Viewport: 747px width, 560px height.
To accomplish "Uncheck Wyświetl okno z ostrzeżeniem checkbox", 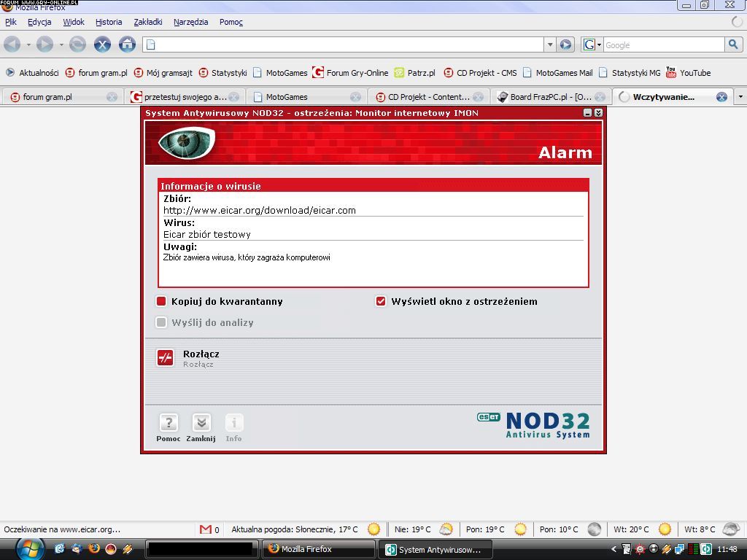I will pos(381,301).
